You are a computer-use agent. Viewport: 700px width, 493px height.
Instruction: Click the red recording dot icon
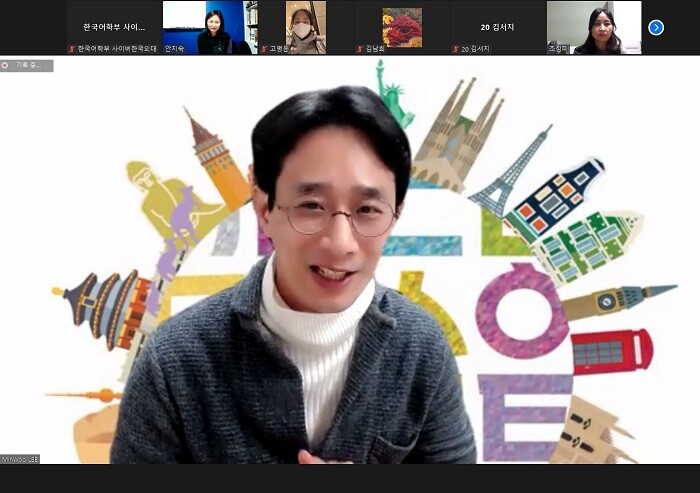click(x=5, y=66)
